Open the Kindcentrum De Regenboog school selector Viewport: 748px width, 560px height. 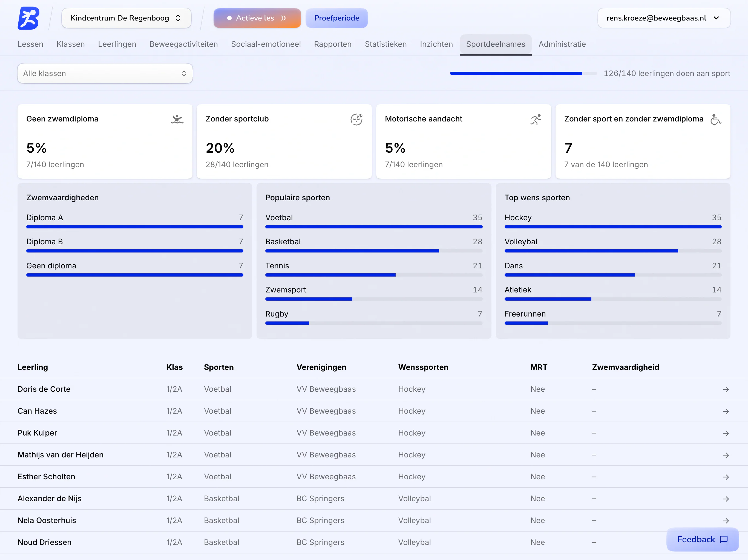point(126,18)
